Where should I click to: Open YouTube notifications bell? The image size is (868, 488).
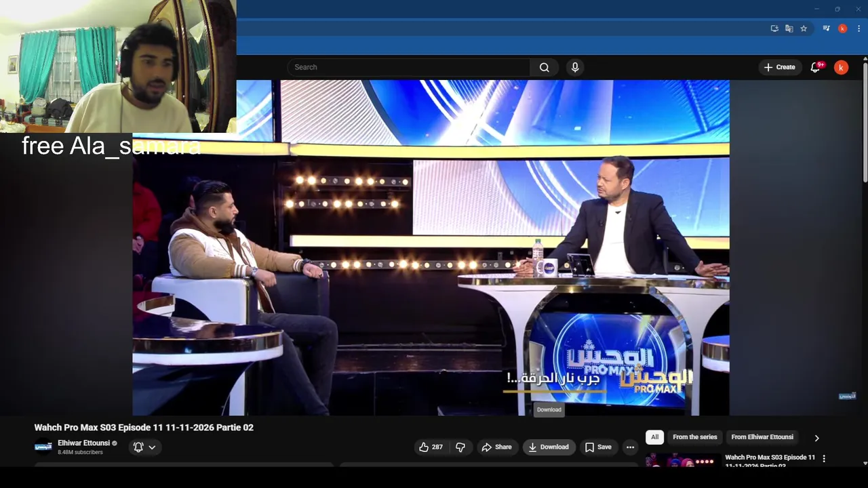tap(816, 67)
